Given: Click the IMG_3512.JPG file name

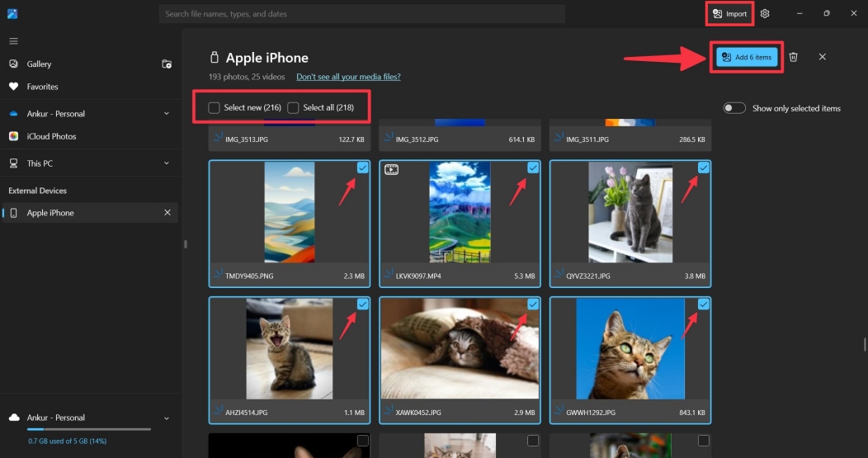Looking at the screenshot, I should click(x=417, y=139).
